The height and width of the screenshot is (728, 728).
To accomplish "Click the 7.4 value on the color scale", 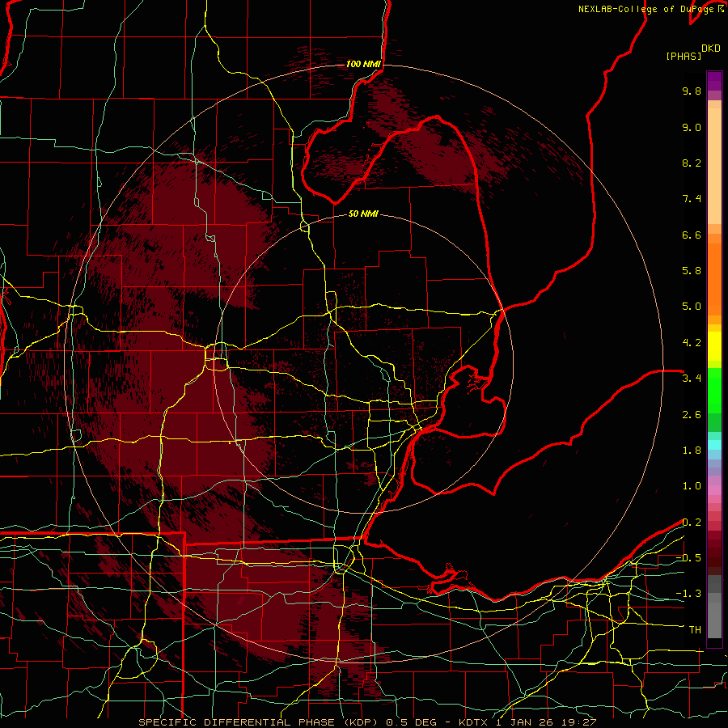I will point(692,199).
